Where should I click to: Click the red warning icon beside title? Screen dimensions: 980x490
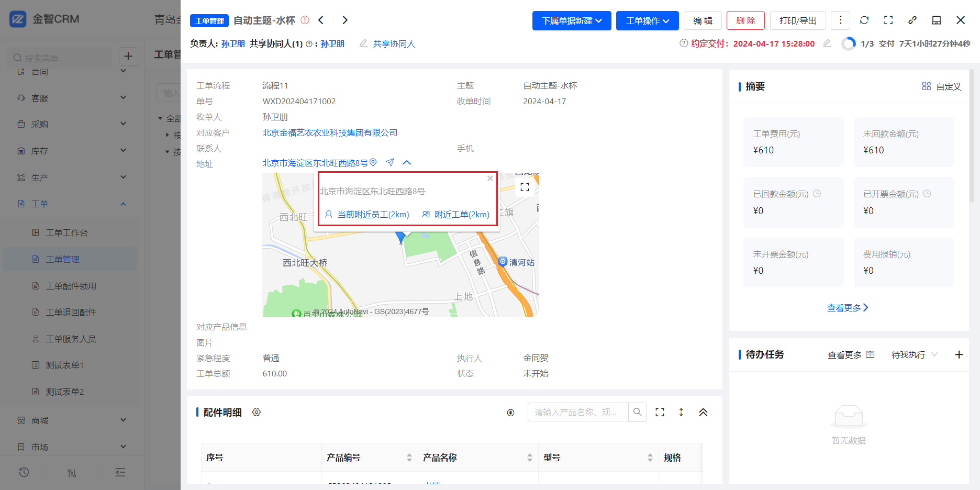click(305, 20)
